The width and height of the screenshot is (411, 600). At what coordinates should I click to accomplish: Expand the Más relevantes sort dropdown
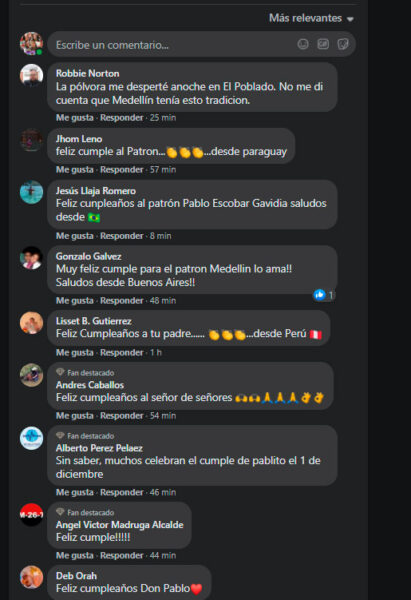click(311, 18)
